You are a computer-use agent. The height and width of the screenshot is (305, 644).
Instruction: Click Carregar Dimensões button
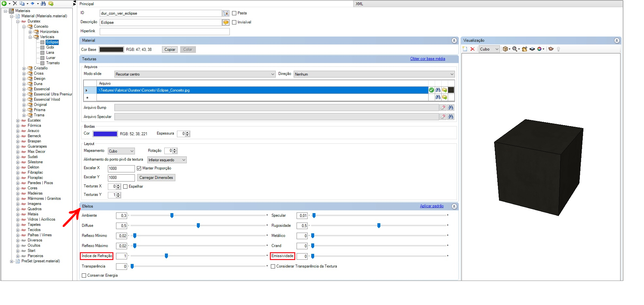point(156,178)
